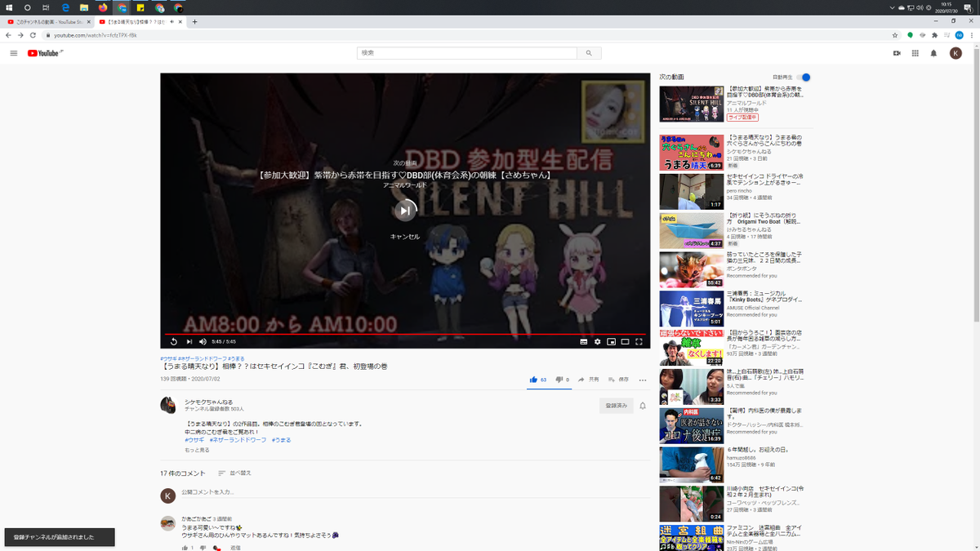Open the YouTube notifications bell
980x551 pixels.
click(x=933, y=53)
